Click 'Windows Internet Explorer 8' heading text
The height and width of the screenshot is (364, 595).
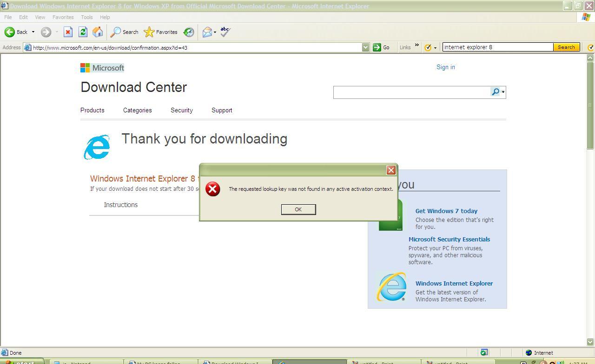143,179
